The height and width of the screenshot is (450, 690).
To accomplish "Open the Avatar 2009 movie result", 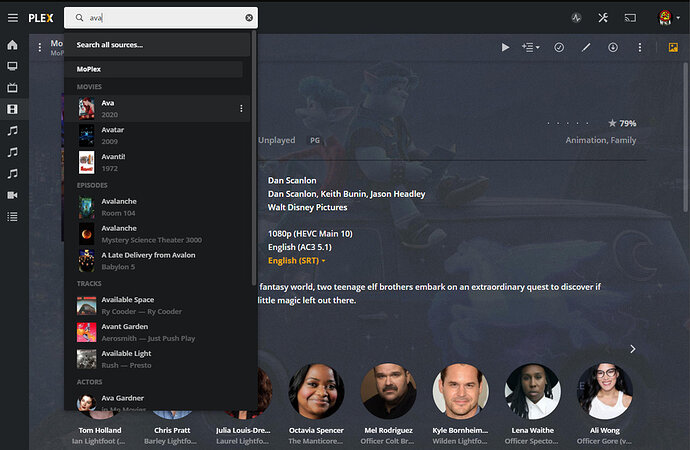I will [x=158, y=135].
